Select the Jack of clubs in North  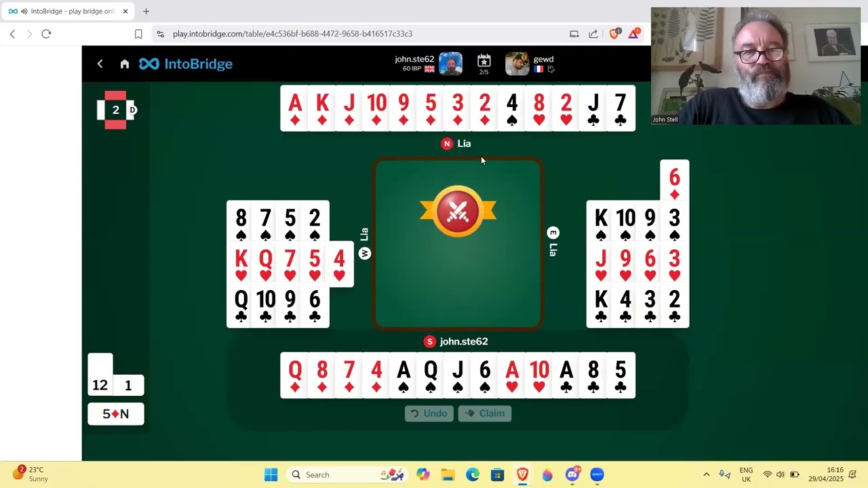point(593,108)
